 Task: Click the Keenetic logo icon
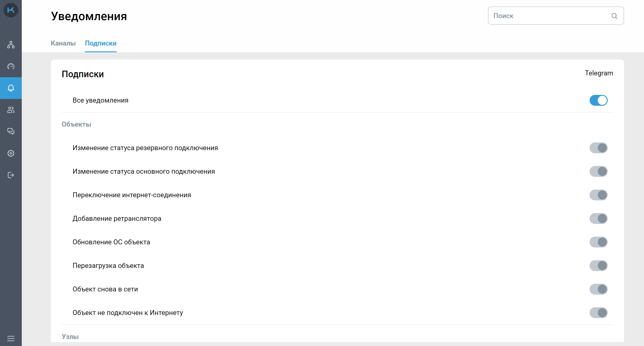[11, 10]
